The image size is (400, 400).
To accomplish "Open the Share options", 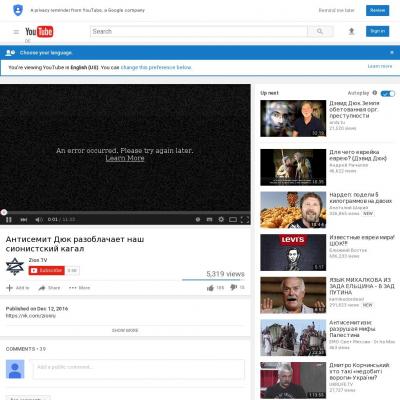I will (49, 288).
